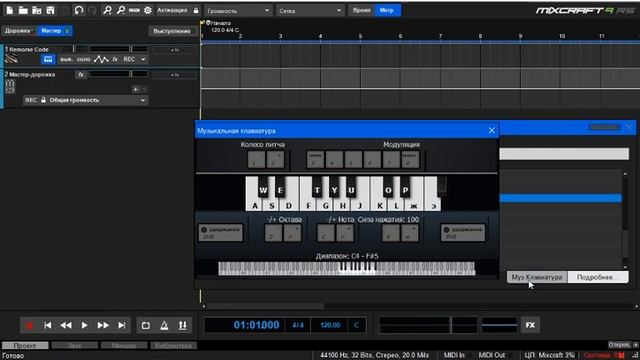The width and height of the screenshot is (640, 360).
Task: Create a new project with the toolbar icon
Action: 9,10
